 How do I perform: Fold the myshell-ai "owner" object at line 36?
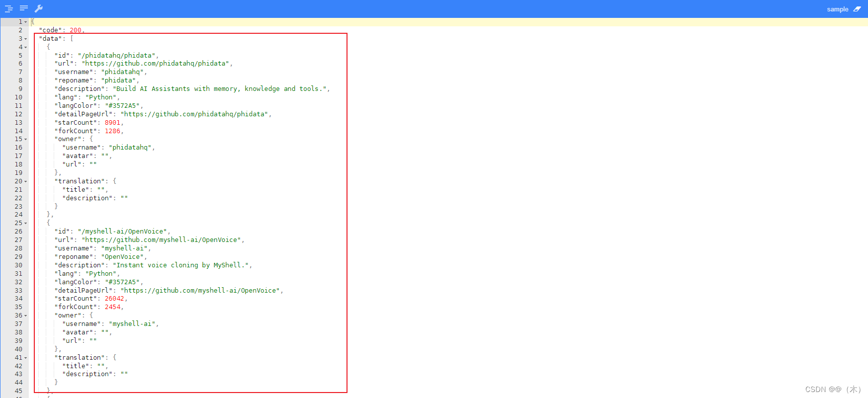[26, 316]
